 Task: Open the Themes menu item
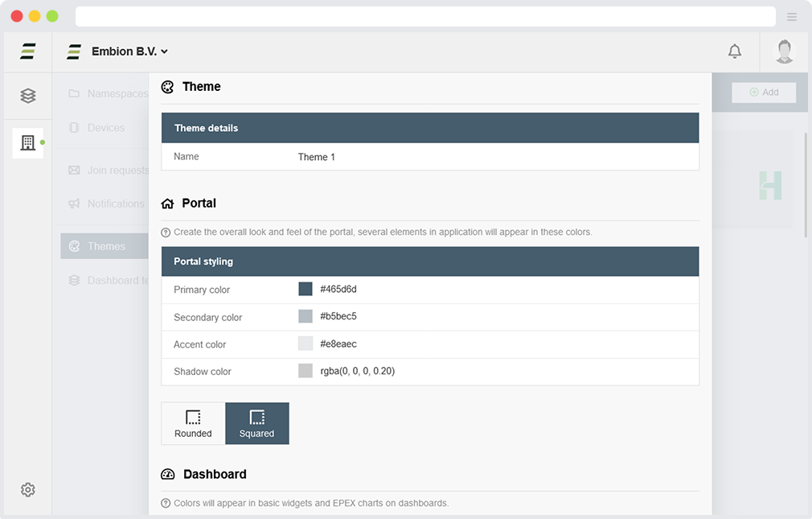[105, 246]
